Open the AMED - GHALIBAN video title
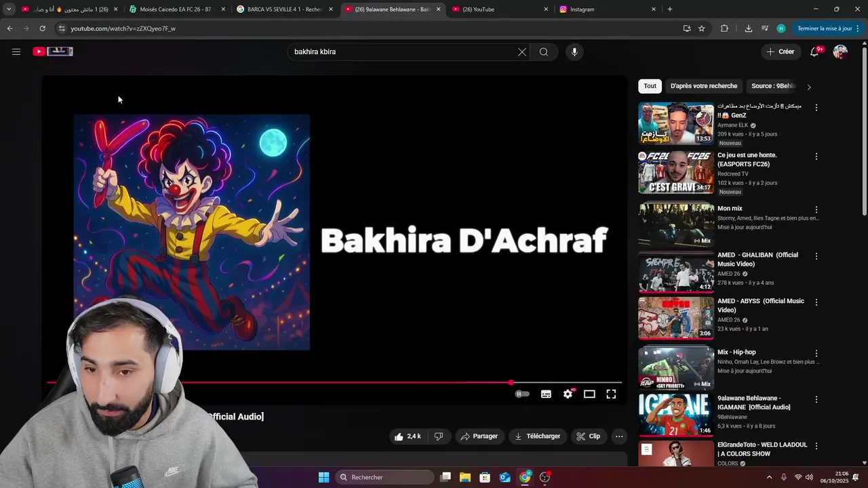 tap(757, 259)
